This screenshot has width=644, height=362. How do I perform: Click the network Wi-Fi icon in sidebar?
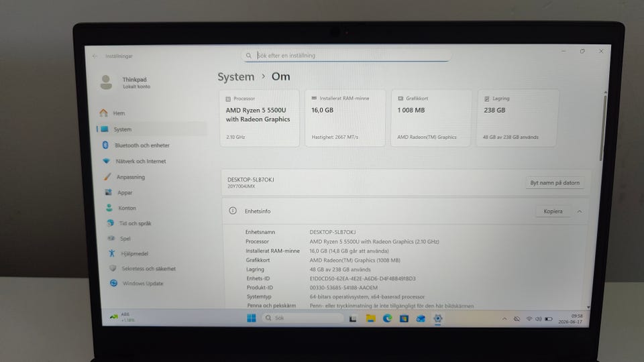tap(106, 161)
